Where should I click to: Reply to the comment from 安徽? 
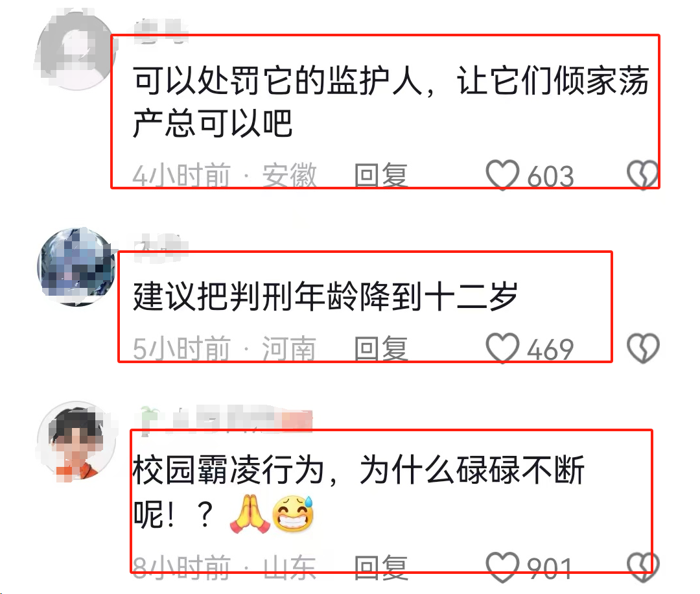tap(381, 175)
